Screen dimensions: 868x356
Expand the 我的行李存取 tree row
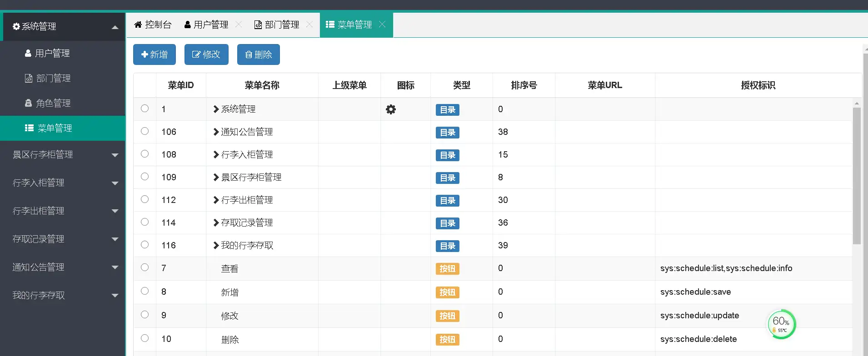pos(216,246)
